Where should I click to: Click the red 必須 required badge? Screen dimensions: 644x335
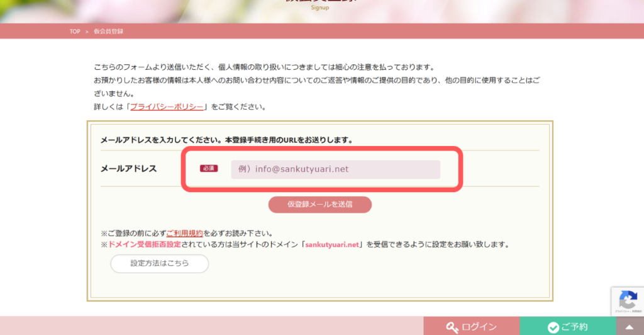click(209, 169)
